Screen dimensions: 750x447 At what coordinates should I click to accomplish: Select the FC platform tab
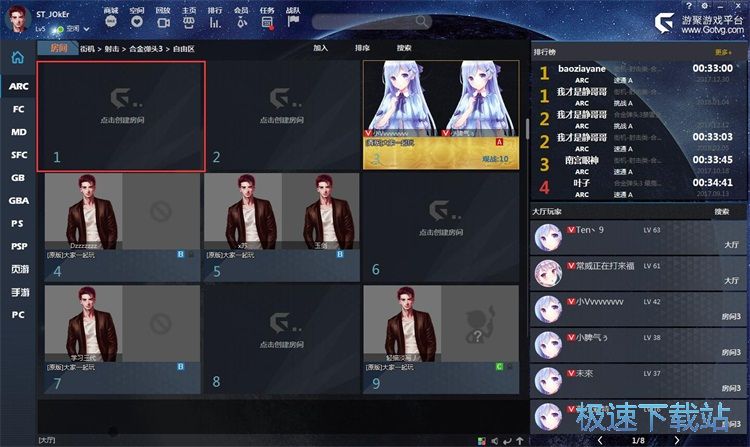pyautogui.click(x=18, y=109)
